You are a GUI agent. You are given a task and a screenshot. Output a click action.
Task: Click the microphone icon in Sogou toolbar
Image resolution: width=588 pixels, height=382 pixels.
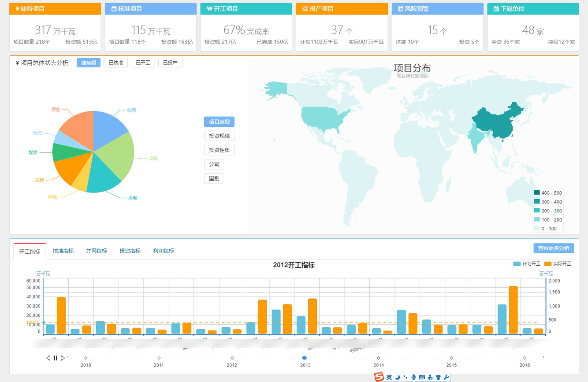point(413,377)
